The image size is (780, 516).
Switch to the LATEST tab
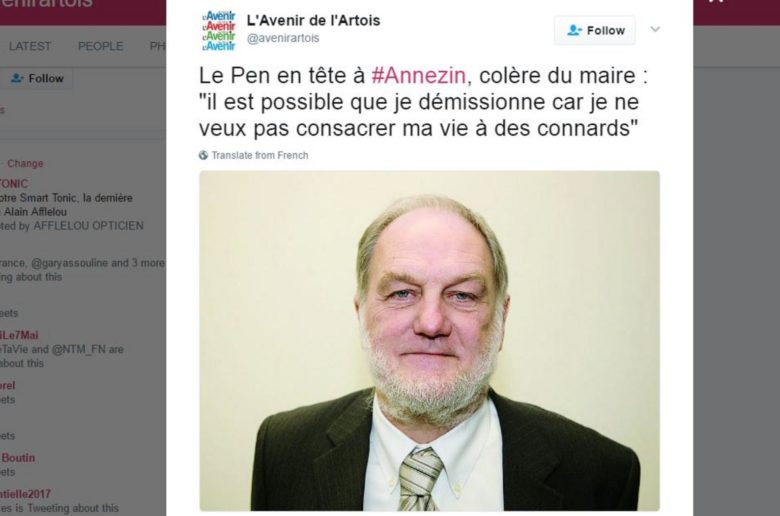[30, 46]
